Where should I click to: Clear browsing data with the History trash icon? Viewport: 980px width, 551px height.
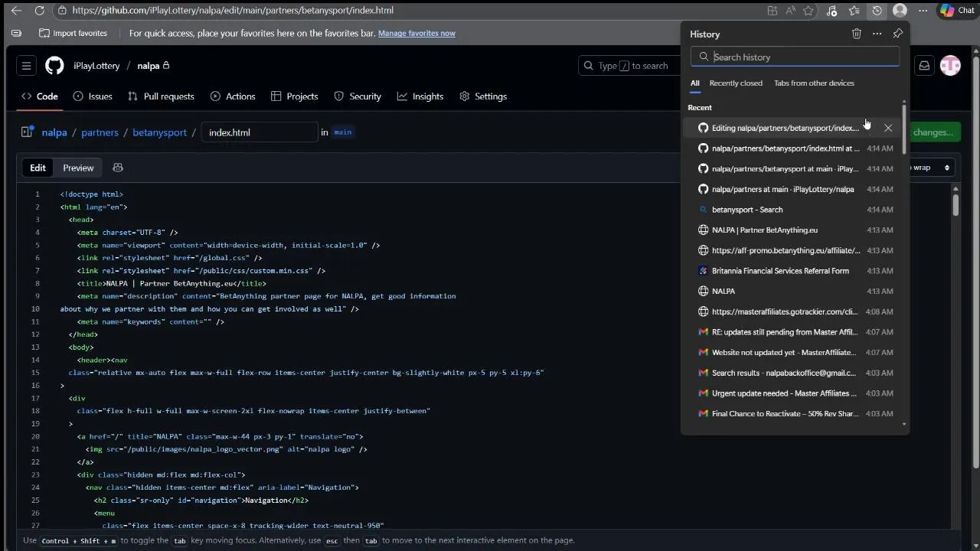[x=857, y=34]
